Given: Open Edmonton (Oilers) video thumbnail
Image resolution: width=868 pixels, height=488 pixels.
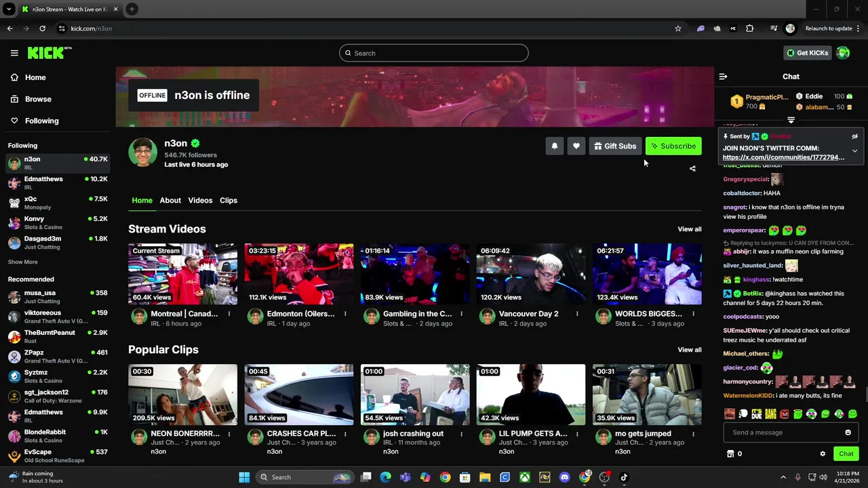Looking at the screenshot, I should 299,274.
